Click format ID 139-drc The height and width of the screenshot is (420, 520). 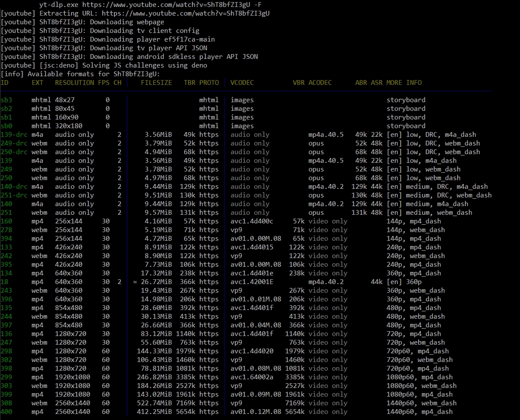pos(14,134)
